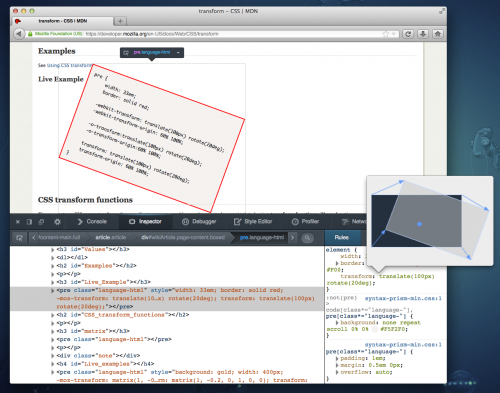The height and width of the screenshot is (393, 500).
Task: Expand the h4 id="Live_examples" node
Action: click(52, 364)
